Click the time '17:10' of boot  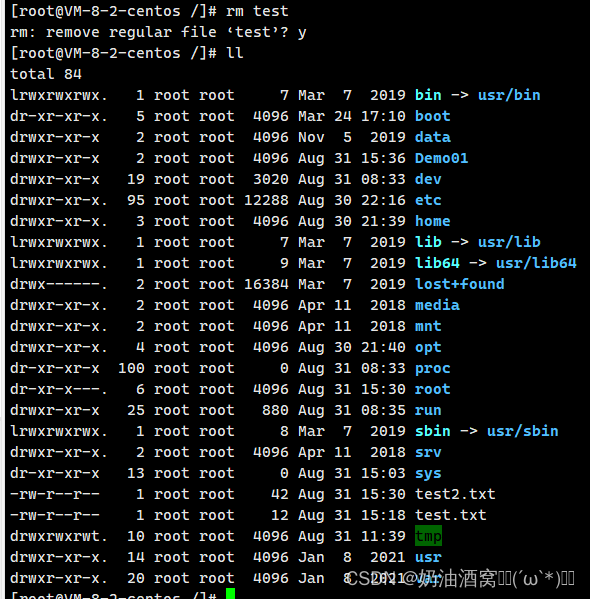click(x=383, y=116)
